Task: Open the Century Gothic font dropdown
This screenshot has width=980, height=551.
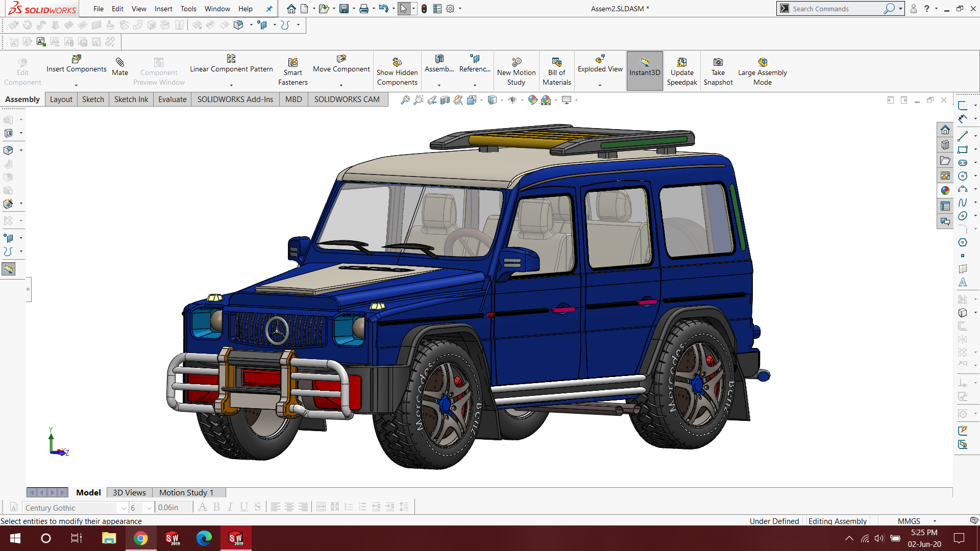Action: coord(124,508)
